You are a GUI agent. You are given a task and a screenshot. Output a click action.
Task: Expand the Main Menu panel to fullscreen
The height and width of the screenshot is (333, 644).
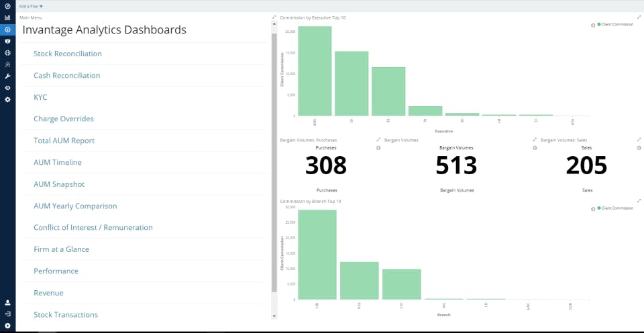coord(274,17)
